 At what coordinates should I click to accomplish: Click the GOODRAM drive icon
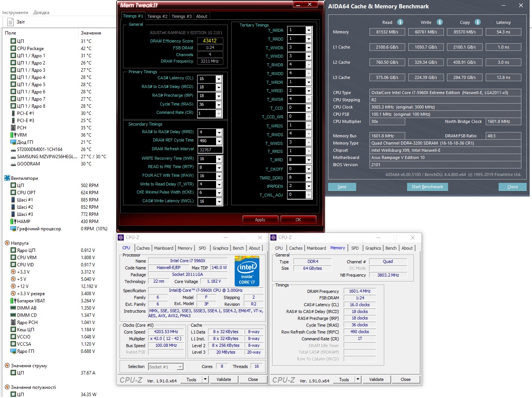point(13,164)
